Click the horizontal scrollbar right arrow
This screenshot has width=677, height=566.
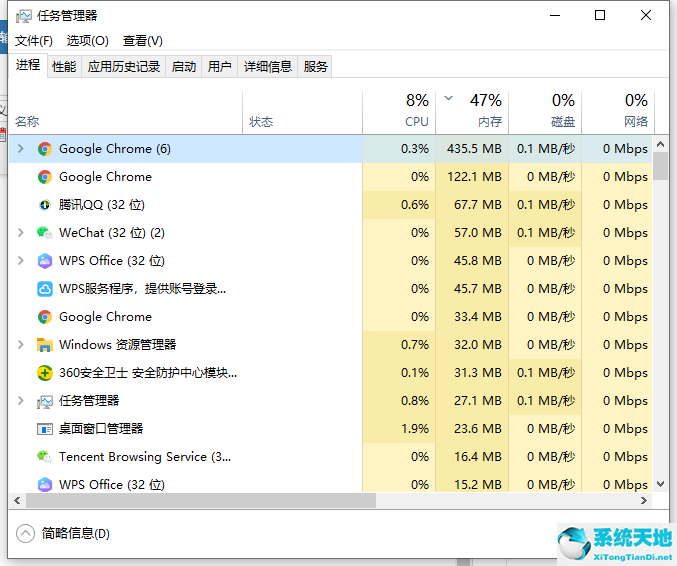pos(644,500)
